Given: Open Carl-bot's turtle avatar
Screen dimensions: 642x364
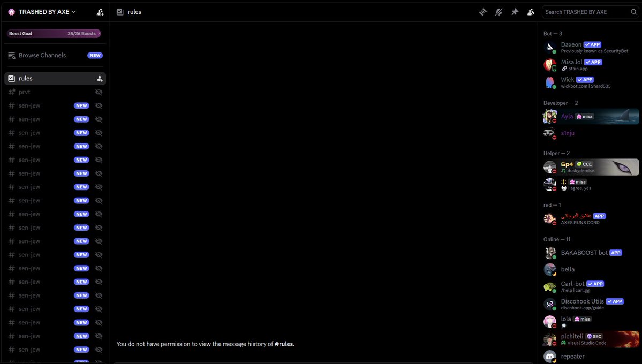Looking at the screenshot, I should 550,287.
